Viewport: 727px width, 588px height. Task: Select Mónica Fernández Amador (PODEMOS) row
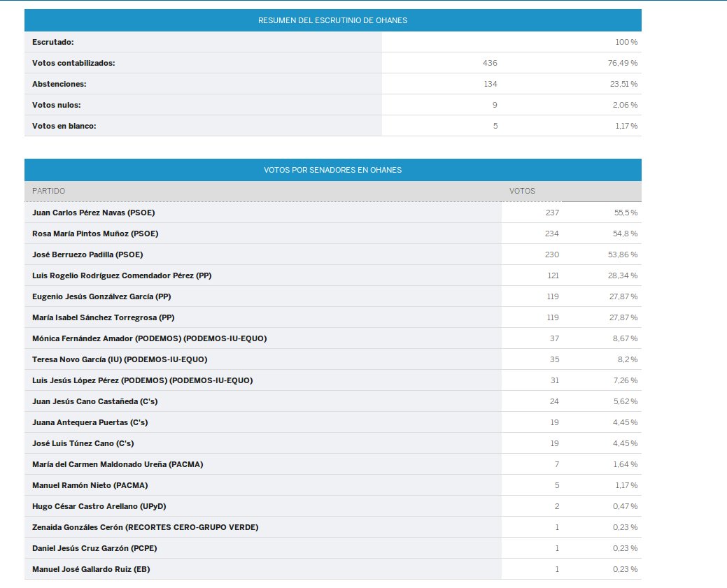(333, 338)
